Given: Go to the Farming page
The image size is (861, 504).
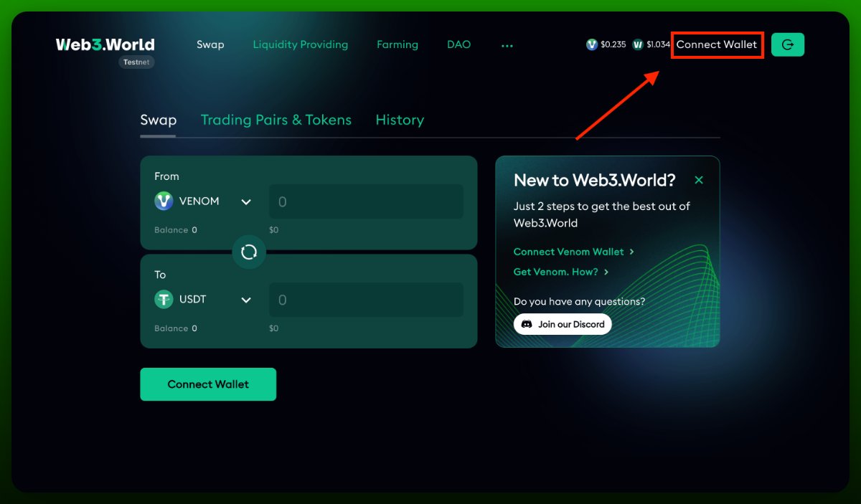Looking at the screenshot, I should pyautogui.click(x=397, y=44).
